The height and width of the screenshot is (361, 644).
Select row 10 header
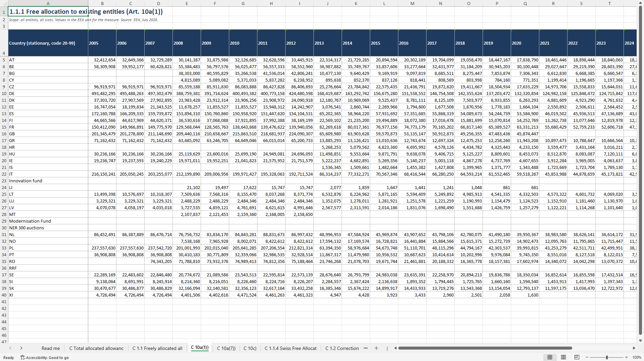[4, 94]
